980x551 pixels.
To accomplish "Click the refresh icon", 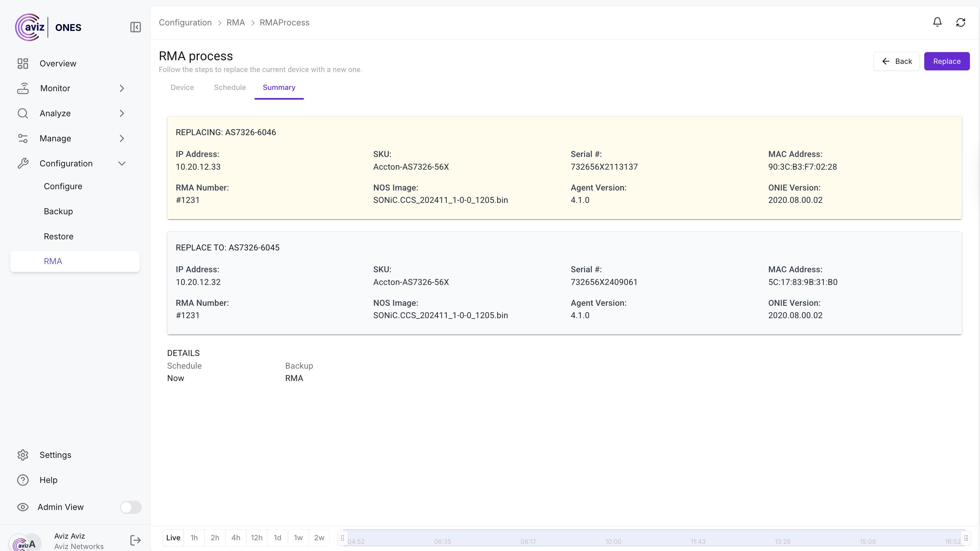I will click(960, 22).
